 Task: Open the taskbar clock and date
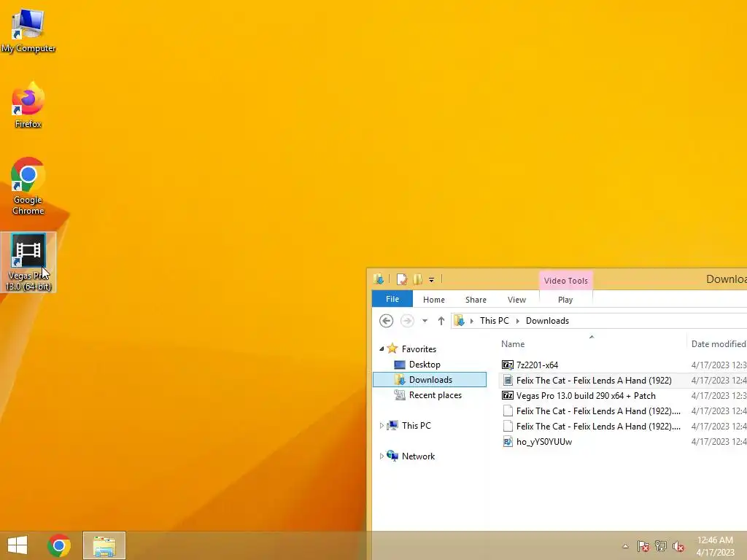715,546
